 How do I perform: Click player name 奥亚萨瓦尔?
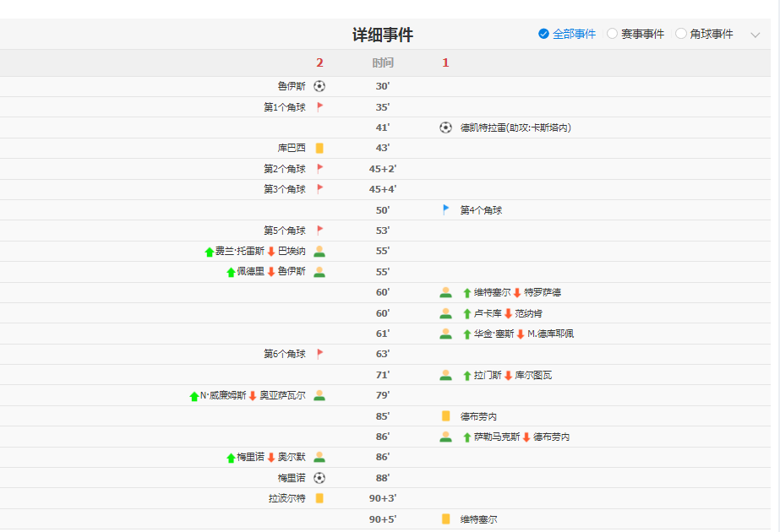pos(282,395)
